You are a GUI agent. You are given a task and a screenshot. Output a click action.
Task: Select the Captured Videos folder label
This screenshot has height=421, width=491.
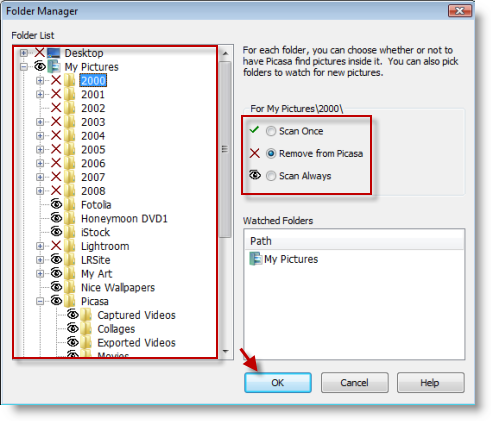click(x=136, y=315)
